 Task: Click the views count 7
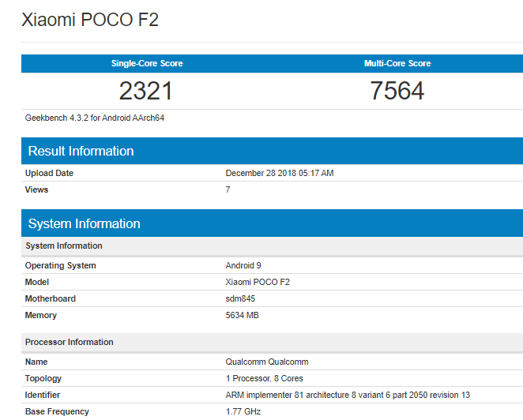228,189
